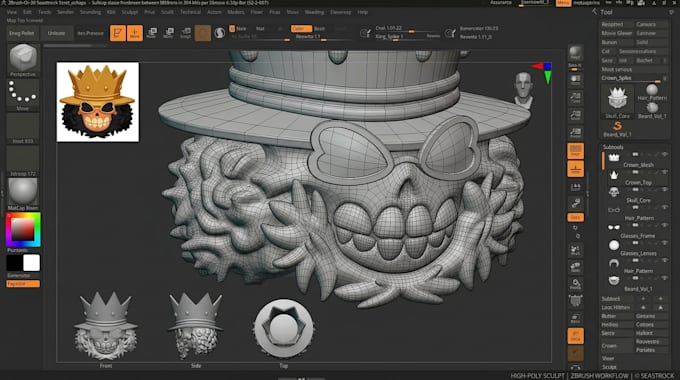Expand the Sculpt section at panel bottom
Image resolution: width=680 pixels, height=380 pixels.
coord(609,367)
